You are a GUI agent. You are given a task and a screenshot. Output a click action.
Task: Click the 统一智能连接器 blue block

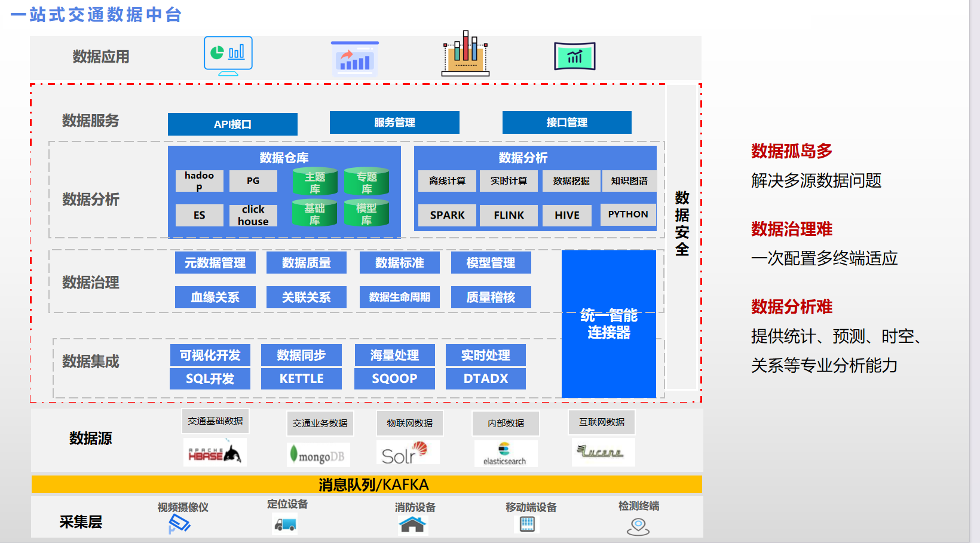tap(609, 324)
